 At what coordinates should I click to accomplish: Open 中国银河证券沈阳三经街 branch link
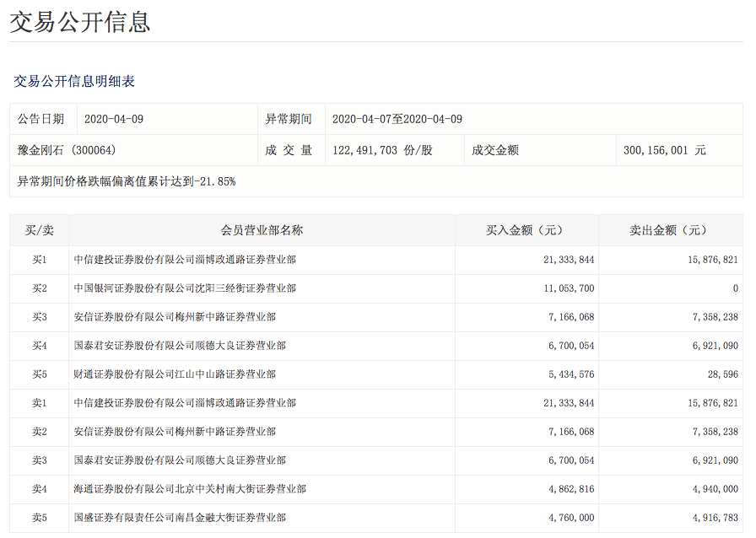point(185,288)
